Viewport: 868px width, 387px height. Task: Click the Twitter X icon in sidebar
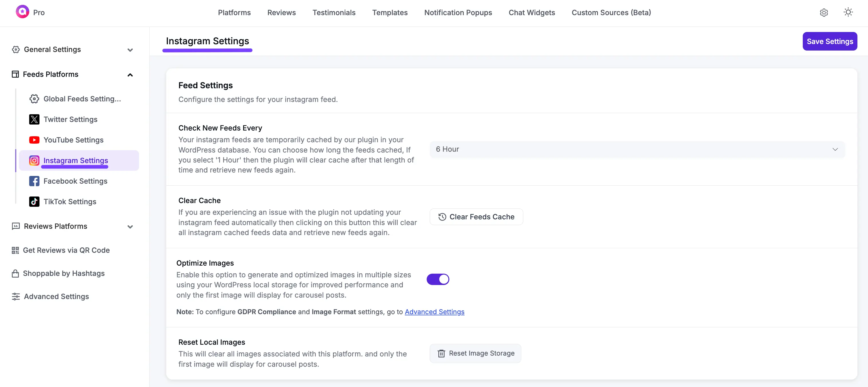pos(34,119)
